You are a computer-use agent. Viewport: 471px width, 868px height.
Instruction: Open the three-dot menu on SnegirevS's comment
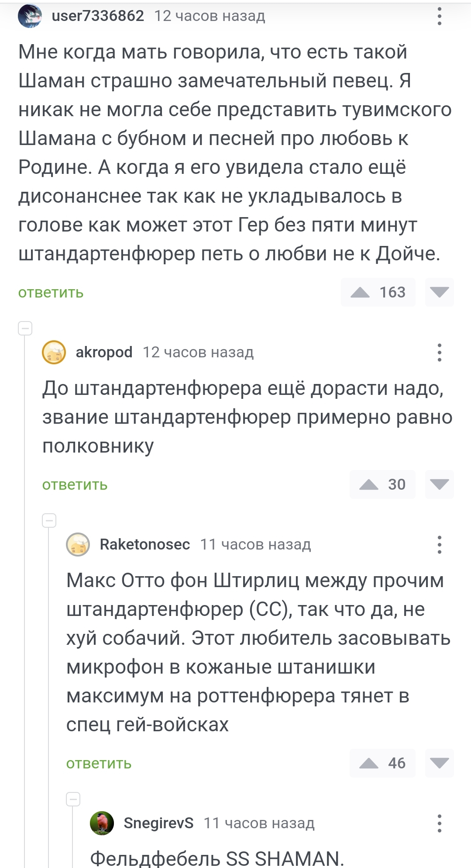pyautogui.click(x=439, y=823)
